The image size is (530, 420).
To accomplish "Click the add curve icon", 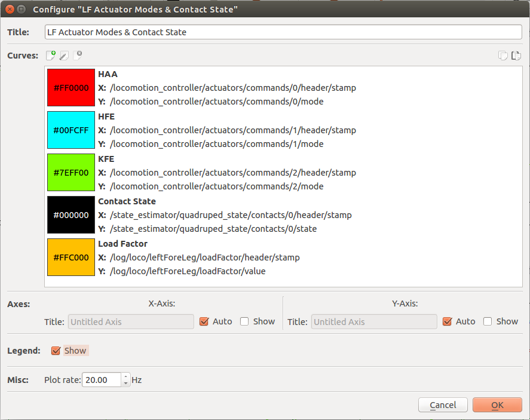I will tap(51, 56).
